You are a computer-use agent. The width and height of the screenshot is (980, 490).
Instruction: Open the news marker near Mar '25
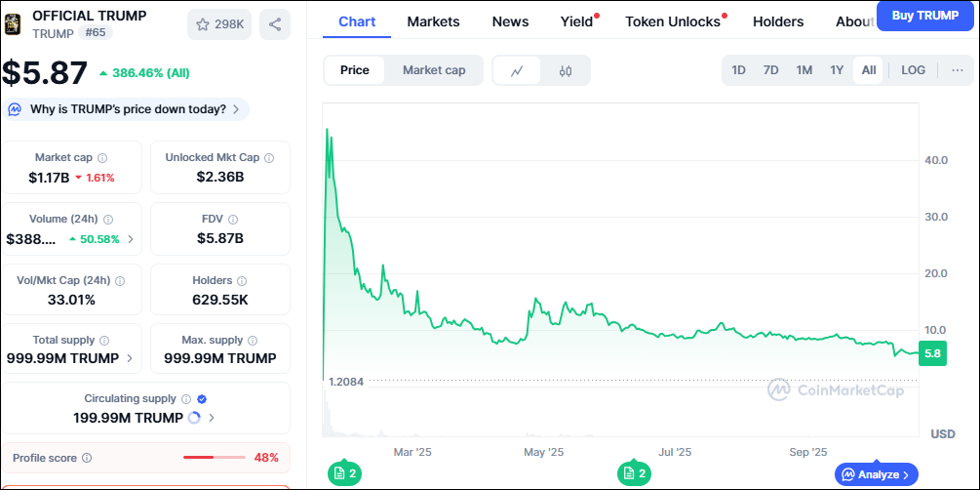point(345,473)
